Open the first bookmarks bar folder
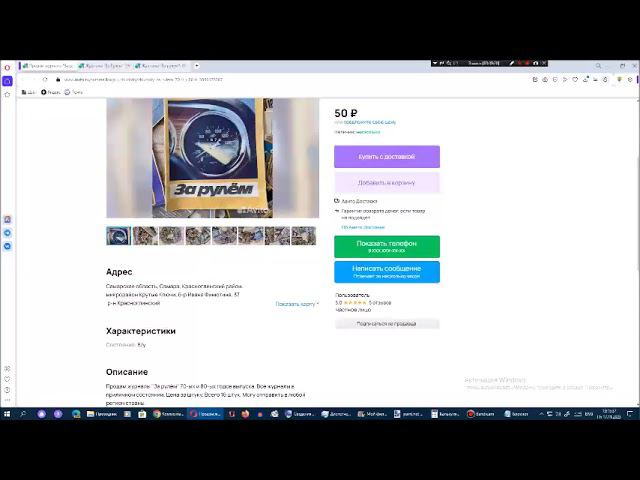Image resolution: width=640 pixels, height=480 pixels. click(x=29, y=92)
